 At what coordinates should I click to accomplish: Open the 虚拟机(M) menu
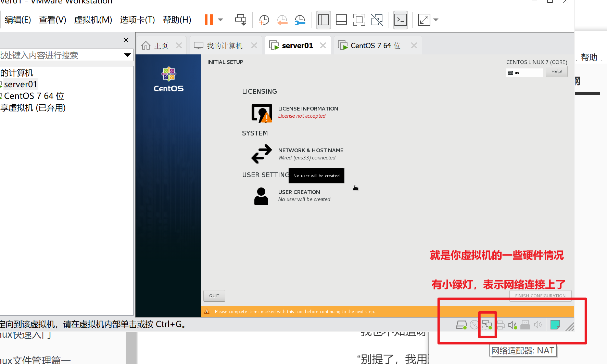[x=93, y=20]
